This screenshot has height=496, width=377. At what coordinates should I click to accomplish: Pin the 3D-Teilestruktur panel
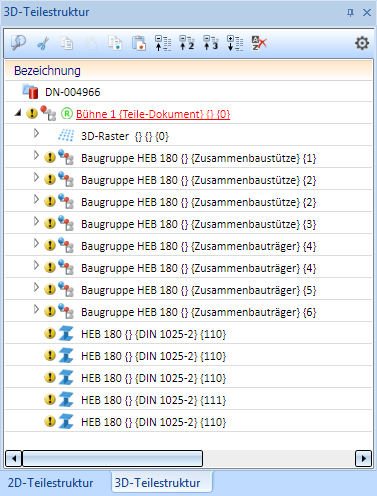pos(350,13)
